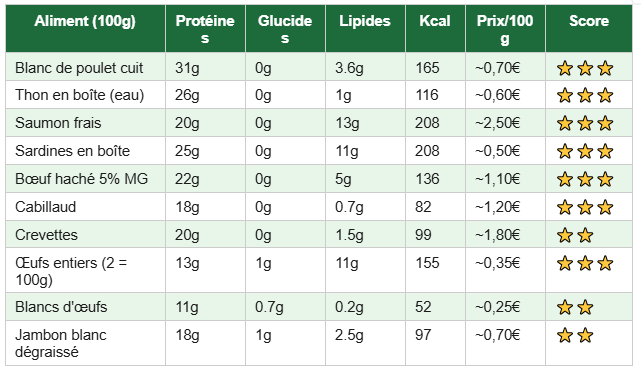Click the 52 Kcal value for Blancs d'œufs

[423, 307]
